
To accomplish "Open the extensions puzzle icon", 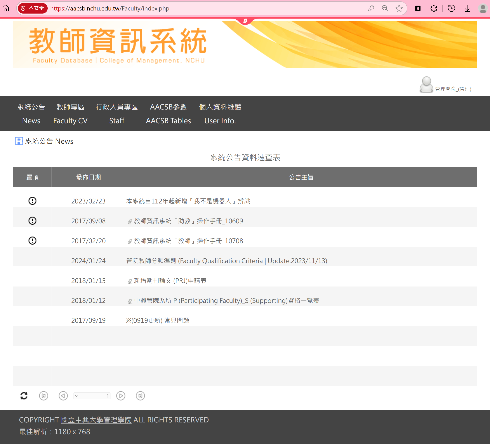I will [x=434, y=9].
